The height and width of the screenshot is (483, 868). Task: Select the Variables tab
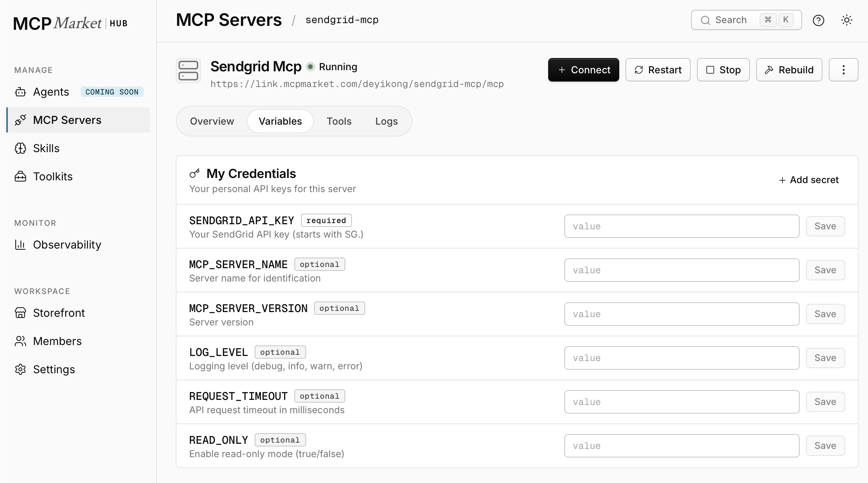(x=280, y=121)
